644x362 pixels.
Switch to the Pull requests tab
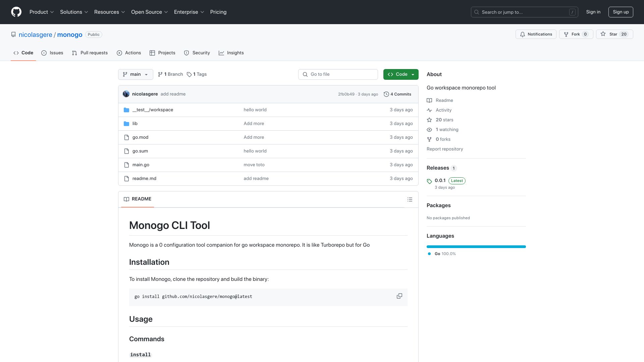pyautogui.click(x=90, y=53)
